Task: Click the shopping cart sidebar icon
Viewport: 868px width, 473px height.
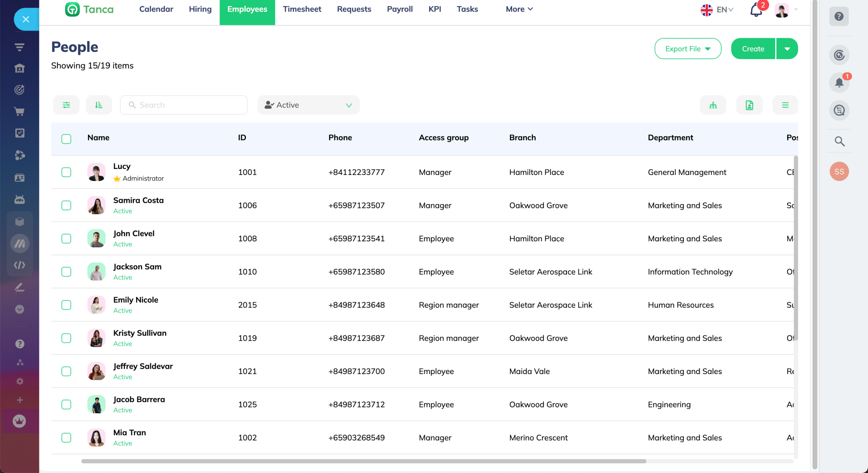Action: tap(19, 111)
